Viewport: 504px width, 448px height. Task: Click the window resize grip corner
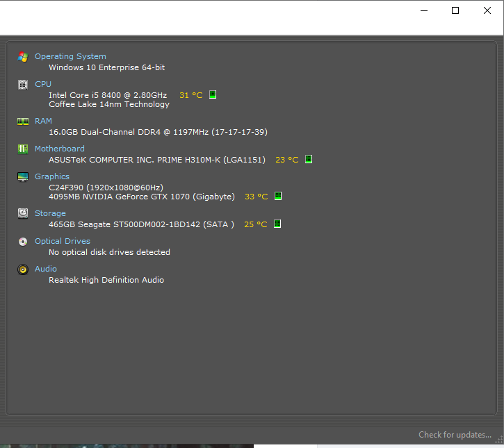click(499, 440)
